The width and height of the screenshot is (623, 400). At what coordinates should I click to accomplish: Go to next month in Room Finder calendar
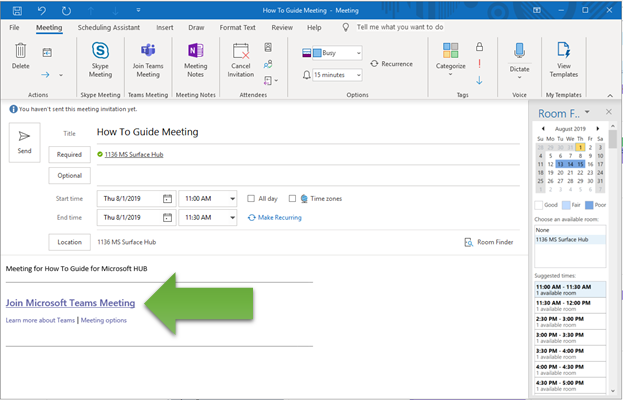click(x=597, y=129)
